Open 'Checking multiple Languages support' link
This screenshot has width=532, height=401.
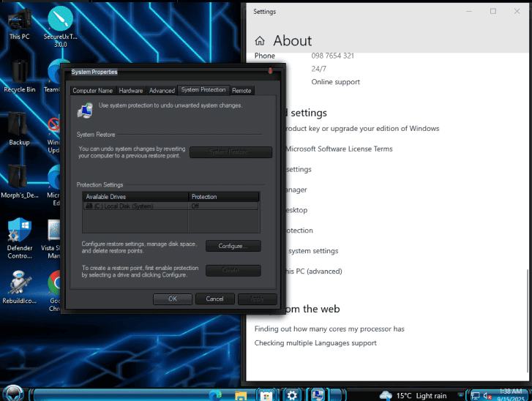(x=315, y=342)
